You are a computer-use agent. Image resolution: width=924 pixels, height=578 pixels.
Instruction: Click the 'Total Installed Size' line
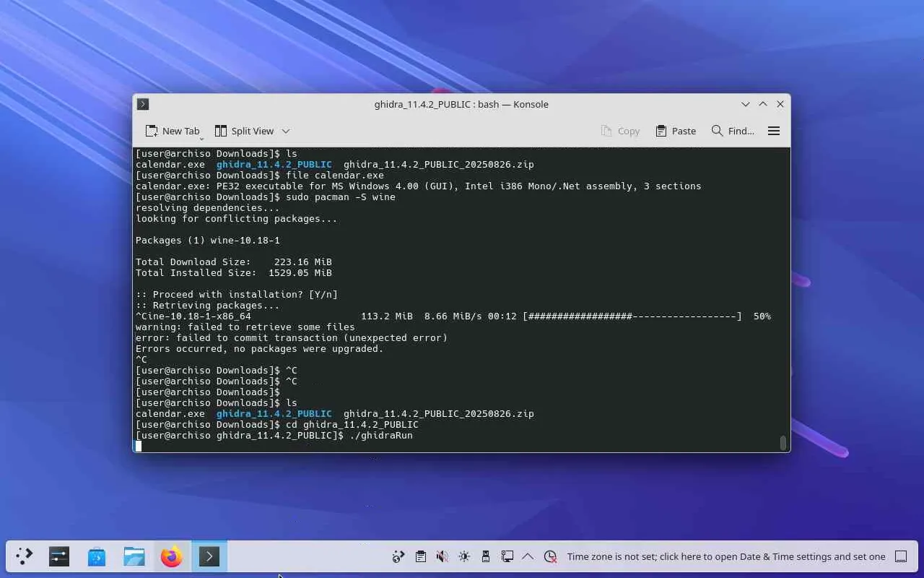234,273
